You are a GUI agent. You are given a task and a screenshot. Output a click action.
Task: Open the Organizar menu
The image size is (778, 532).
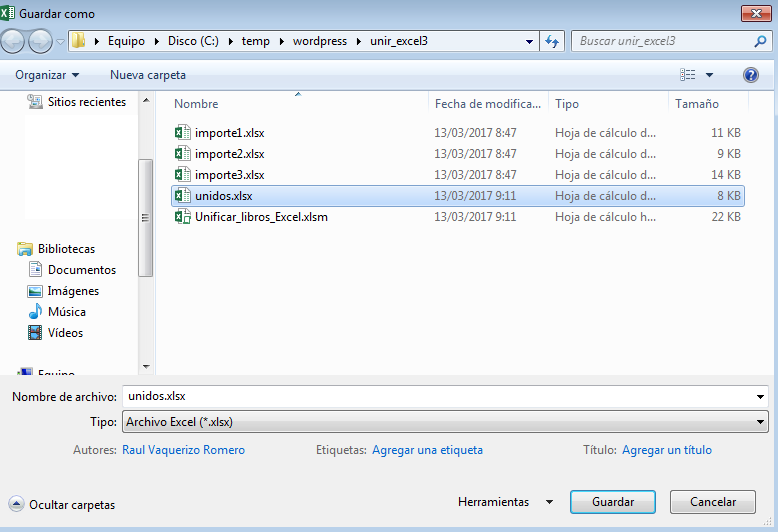click(47, 75)
